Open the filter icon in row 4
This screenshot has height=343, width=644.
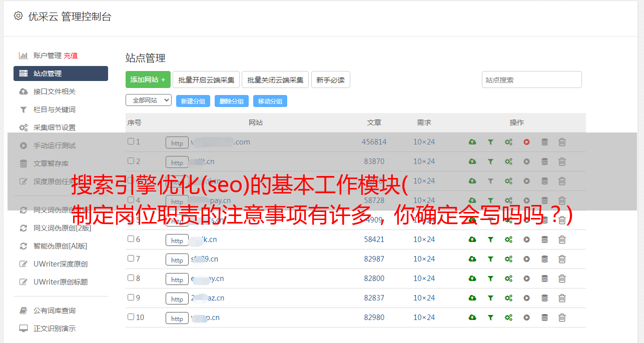pyautogui.click(x=490, y=200)
